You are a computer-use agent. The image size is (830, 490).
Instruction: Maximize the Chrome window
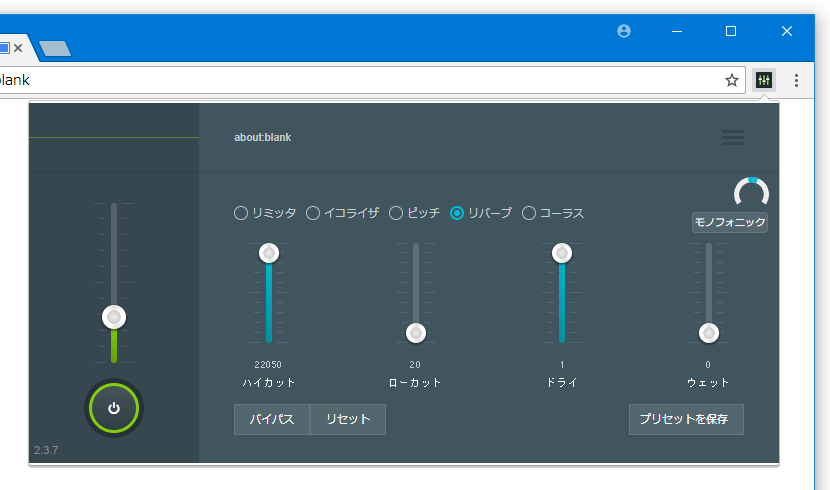pos(731,31)
